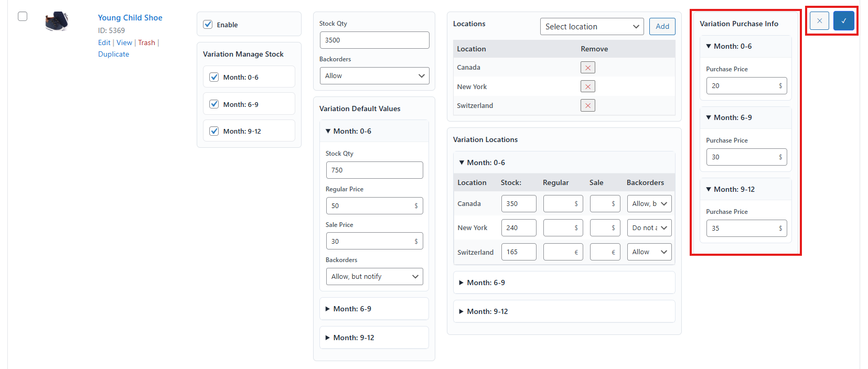Uncheck Month: 9-12 manage stock checkbox

214,131
